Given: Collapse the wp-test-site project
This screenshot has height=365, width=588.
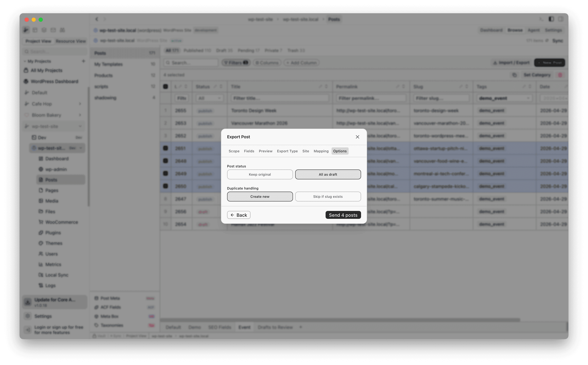Looking at the screenshot, I should (x=80, y=126).
